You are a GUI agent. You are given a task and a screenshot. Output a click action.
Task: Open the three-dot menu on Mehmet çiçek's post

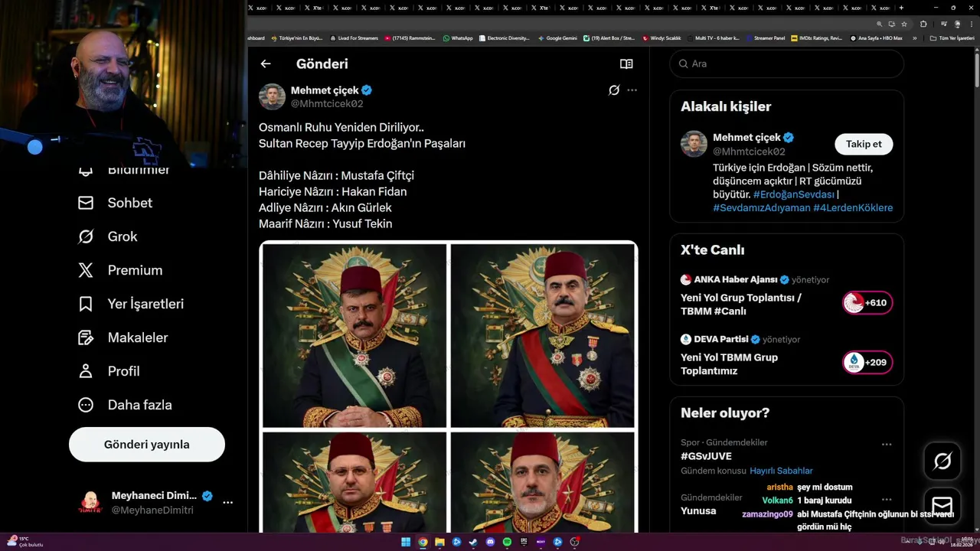[x=632, y=90]
